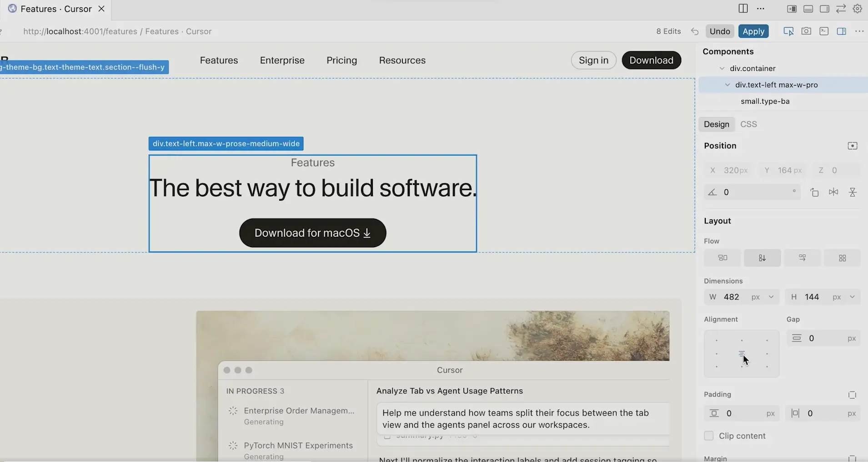
Task: Select the grid flow layout option
Action: [x=842, y=258]
